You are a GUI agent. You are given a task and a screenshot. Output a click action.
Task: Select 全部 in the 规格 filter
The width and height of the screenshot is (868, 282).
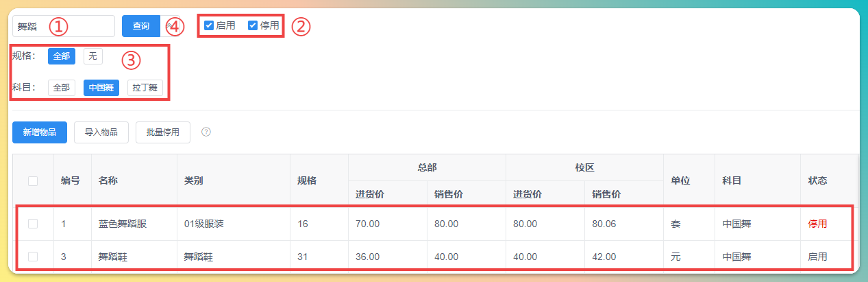[x=62, y=56]
